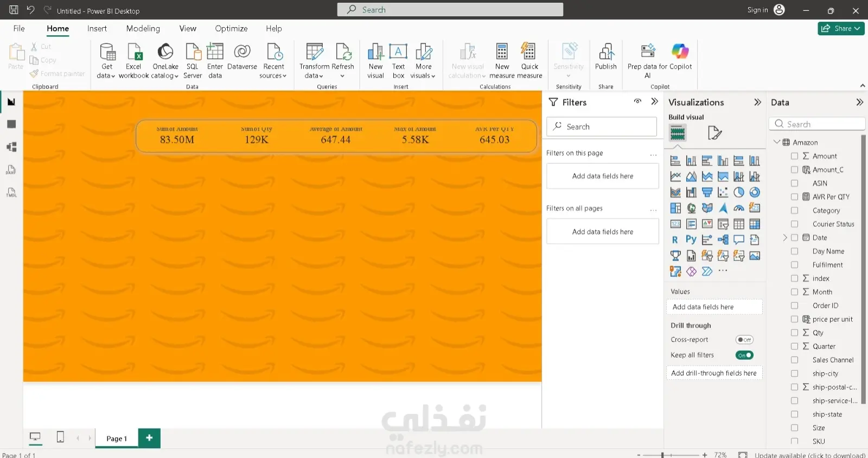The width and height of the screenshot is (868, 458).
Task: Adjust the zoom slider handle
Action: 662,455
